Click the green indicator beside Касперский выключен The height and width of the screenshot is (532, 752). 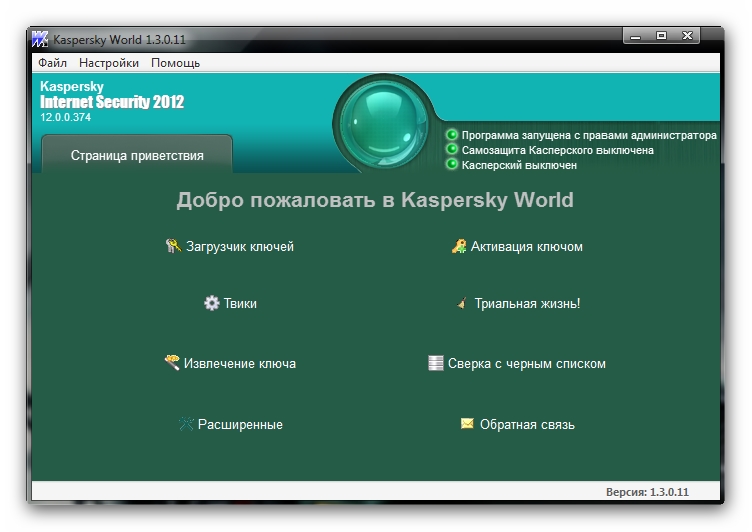452,164
